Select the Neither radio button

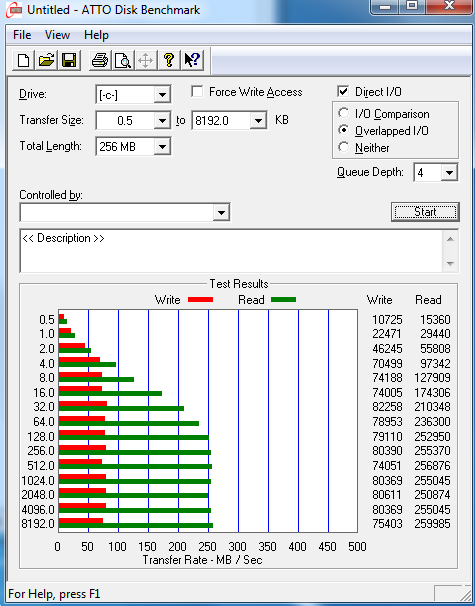tap(343, 147)
